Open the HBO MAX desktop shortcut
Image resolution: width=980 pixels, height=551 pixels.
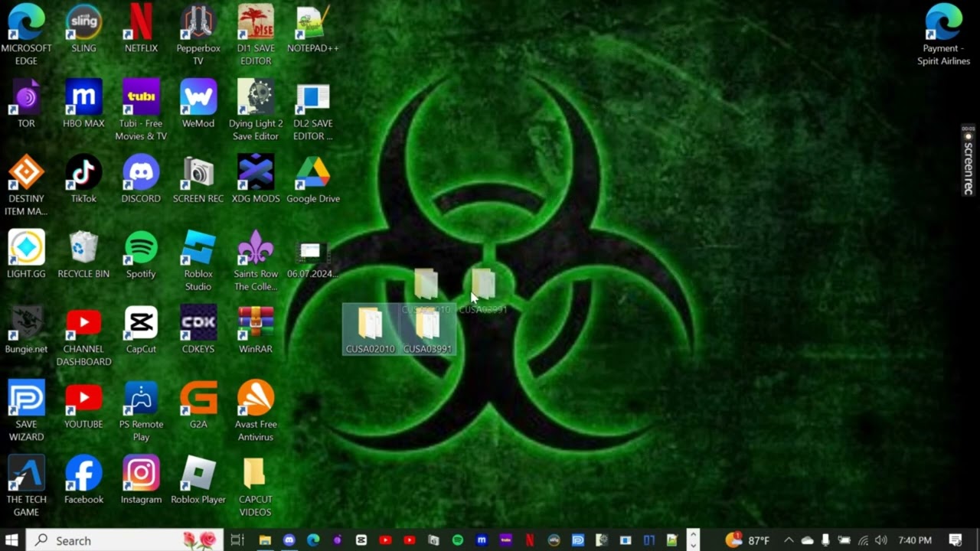click(83, 104)
